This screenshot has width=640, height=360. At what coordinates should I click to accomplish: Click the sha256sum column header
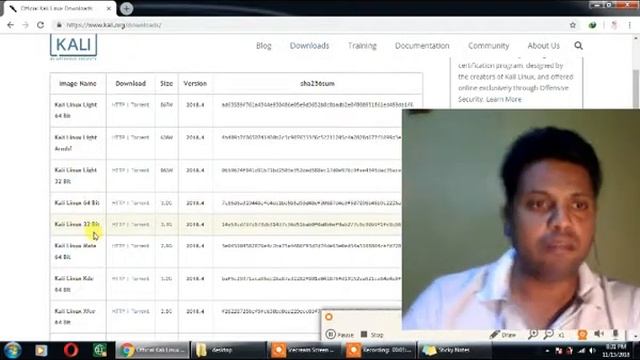pyautogui.click(x=317, y=83)
